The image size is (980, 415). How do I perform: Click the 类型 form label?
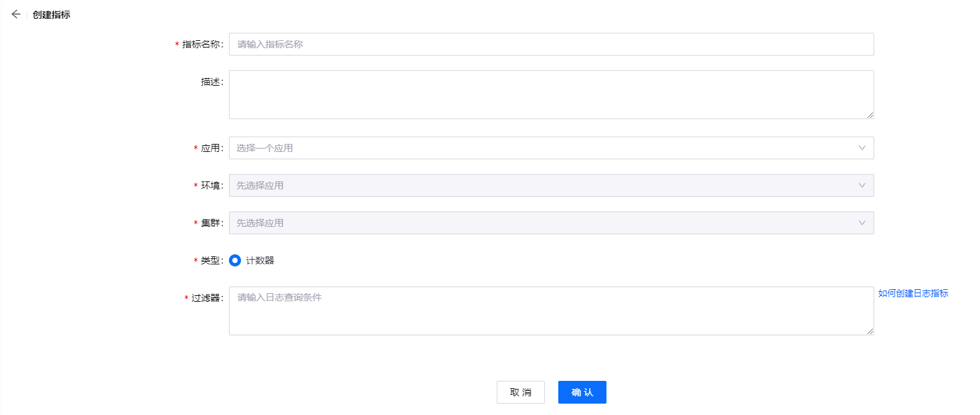[210, 260]
